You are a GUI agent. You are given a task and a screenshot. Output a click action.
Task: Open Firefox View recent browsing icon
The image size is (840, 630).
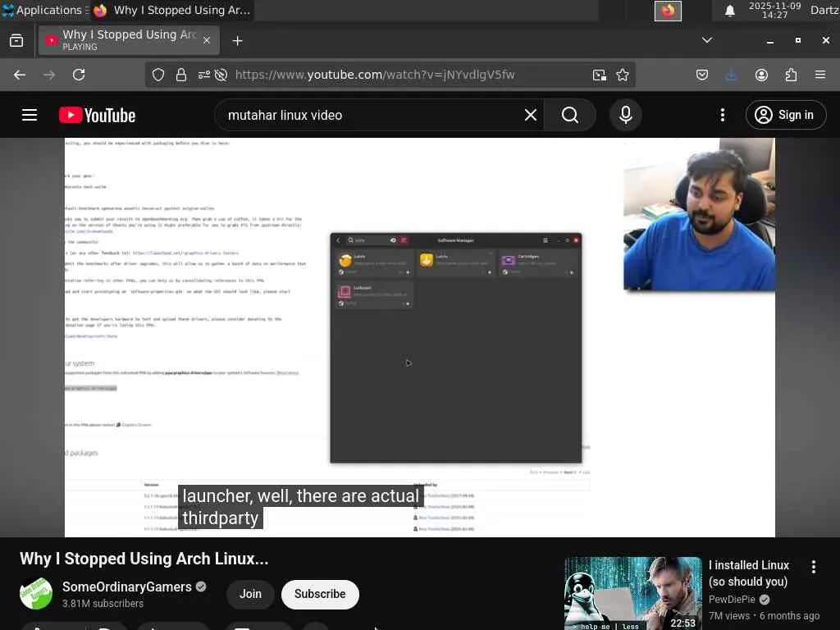16,41
